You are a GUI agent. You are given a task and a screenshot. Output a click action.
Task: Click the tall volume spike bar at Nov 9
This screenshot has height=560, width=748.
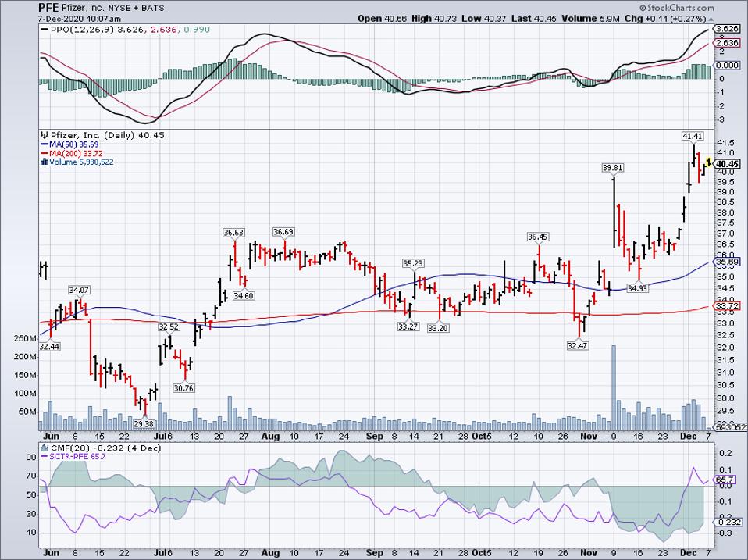point(614,387)
